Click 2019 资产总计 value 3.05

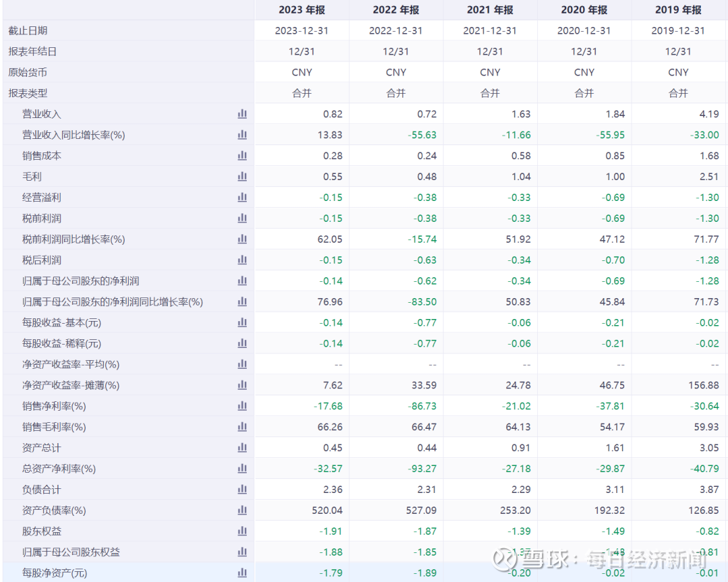[709, 448]
